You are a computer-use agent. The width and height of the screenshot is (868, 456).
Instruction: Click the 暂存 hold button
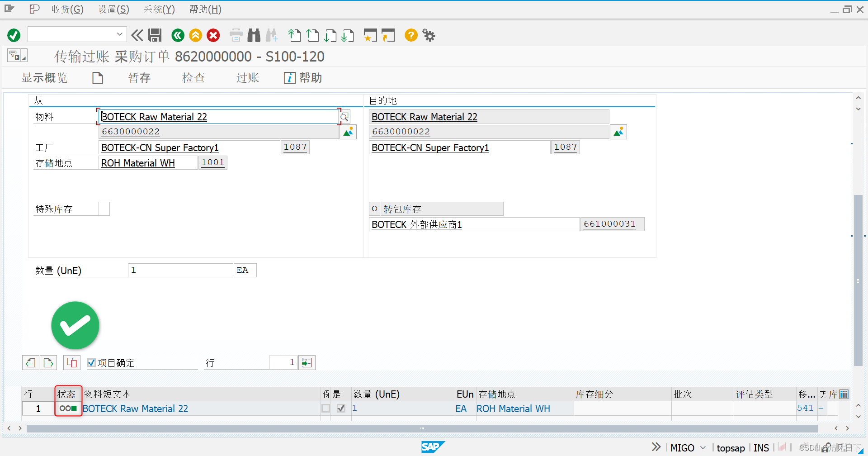139,78
